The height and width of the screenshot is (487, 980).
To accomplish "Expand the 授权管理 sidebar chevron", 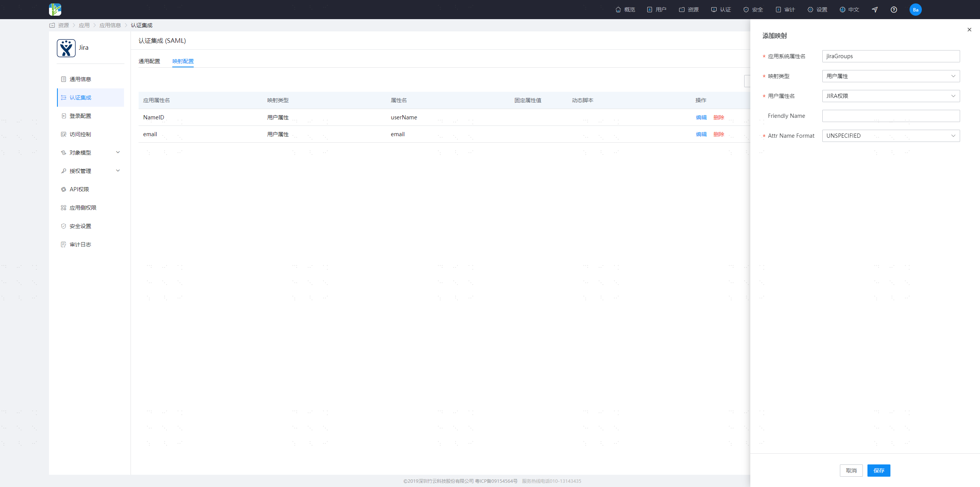I will click(118, 171).
